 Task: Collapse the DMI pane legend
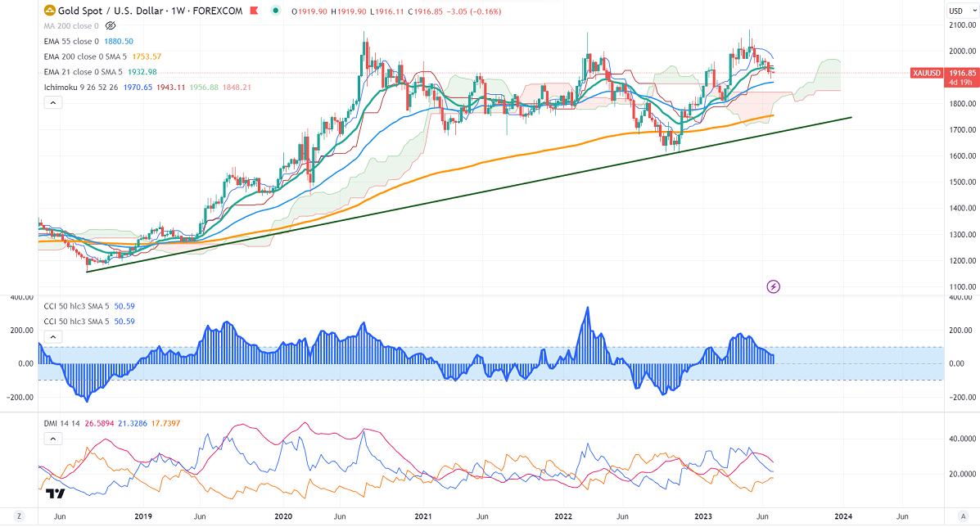[53, 439]
